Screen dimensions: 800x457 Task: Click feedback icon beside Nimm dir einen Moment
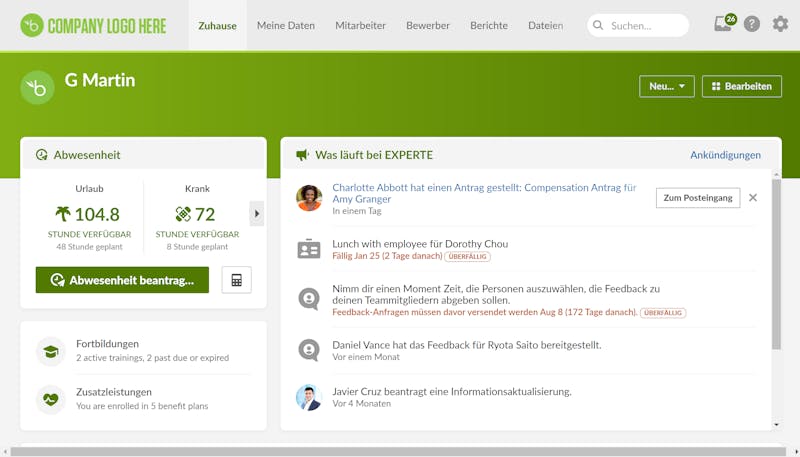309,299
